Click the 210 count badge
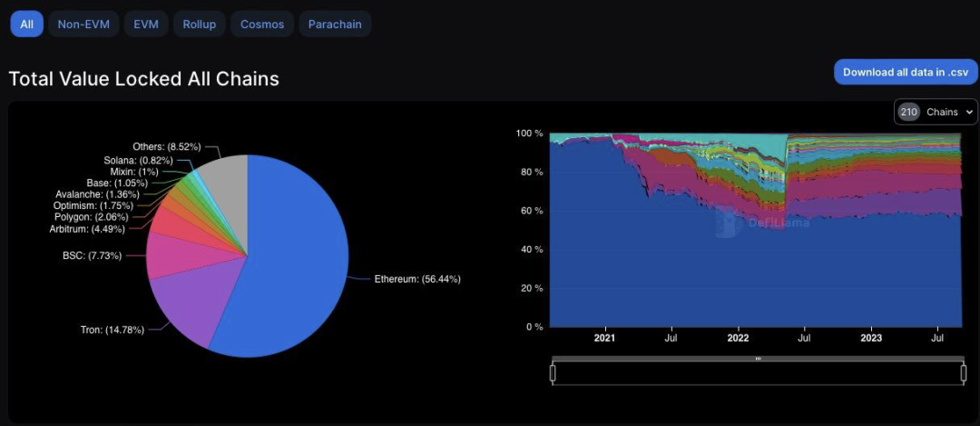 (908, 112)
